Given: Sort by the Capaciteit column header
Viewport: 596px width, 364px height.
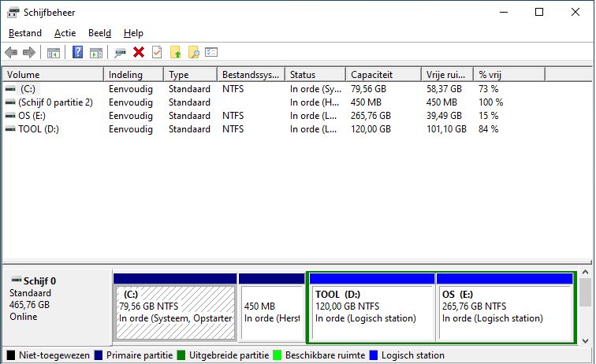Looking at the screenshot, I should pos(383,75).
